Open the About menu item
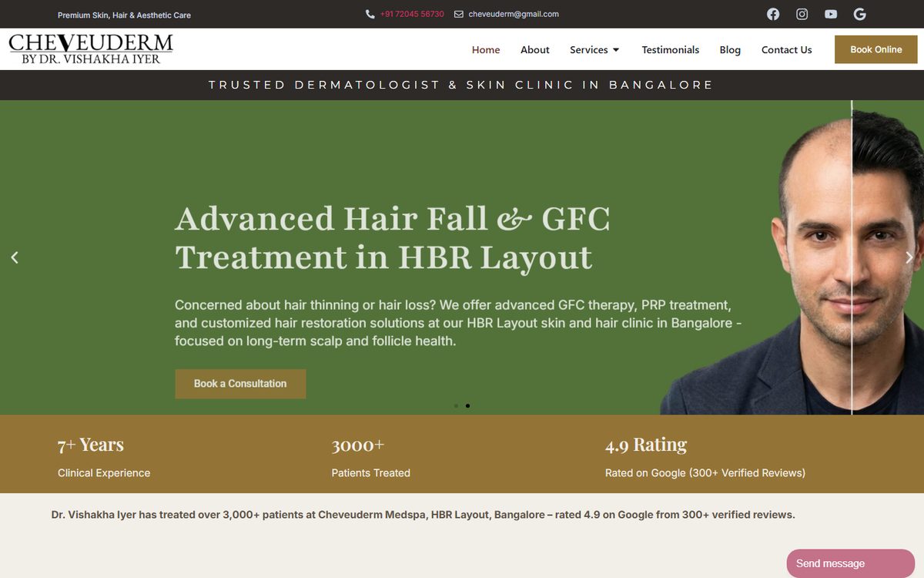The height and width of the screenshot is (578, 924). [x=535, y=50]
